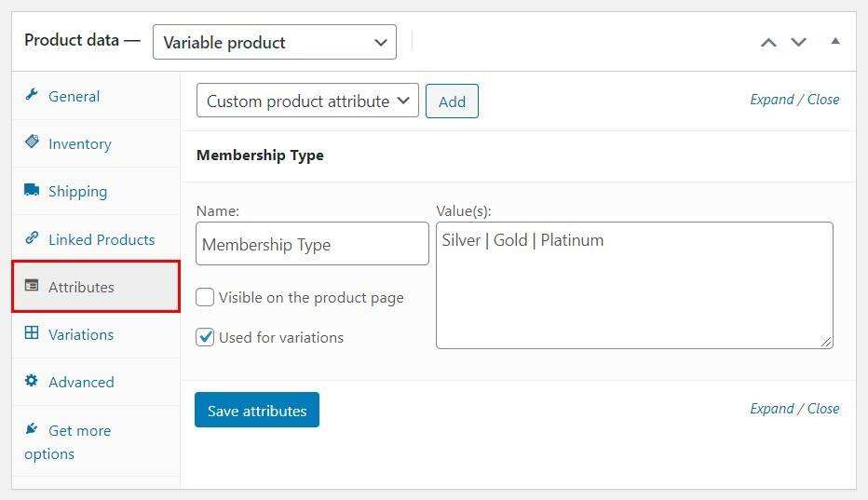868x500 pixels.
Task: Open the Custom product attribute dropdown
Action: coord(307,101)
